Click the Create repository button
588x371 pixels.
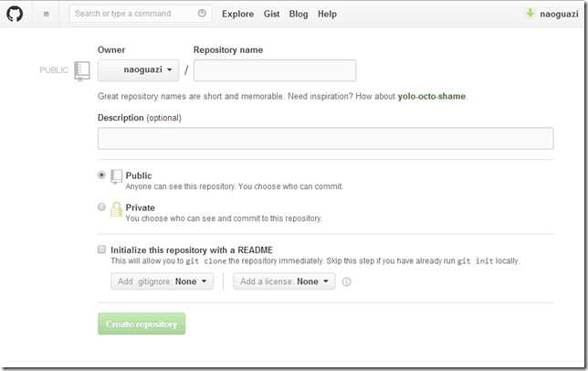click(x=142, y=323)
